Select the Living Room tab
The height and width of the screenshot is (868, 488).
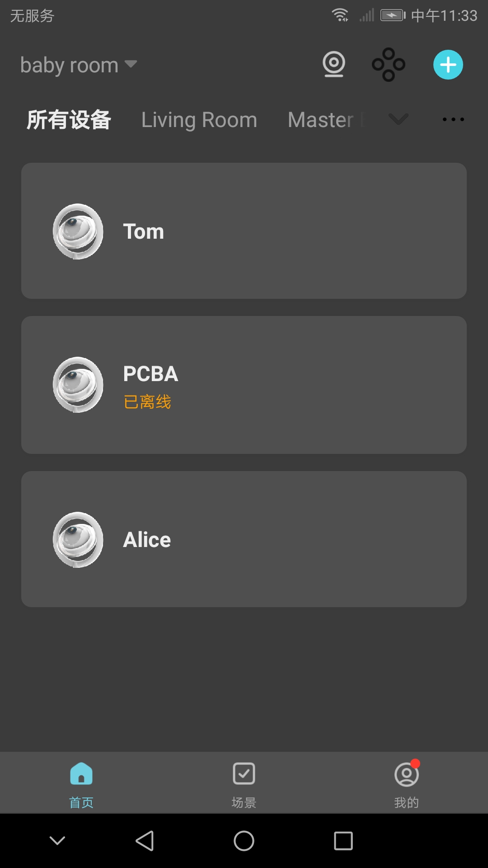[199, 120]
